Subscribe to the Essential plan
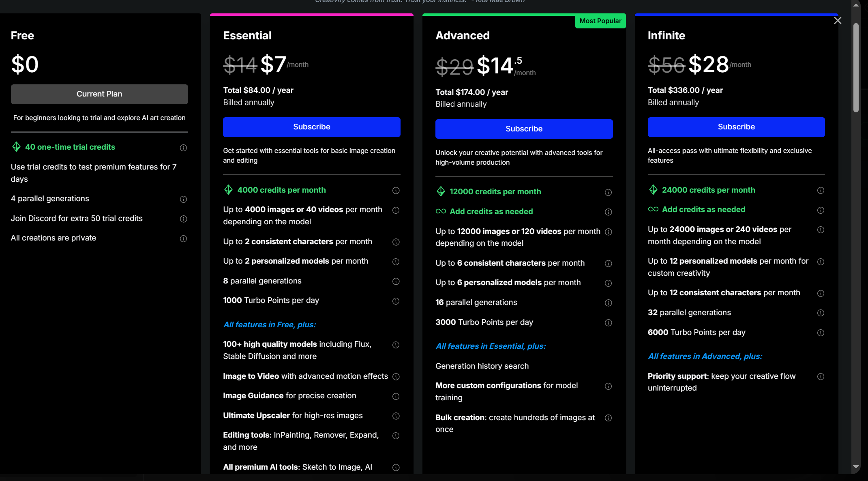Viewport: 868px width, 481px height. point(311,127)
